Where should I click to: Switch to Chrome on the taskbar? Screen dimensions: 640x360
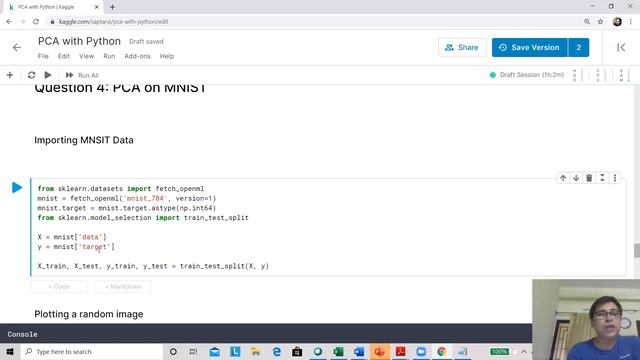click(x=442, y=351)
